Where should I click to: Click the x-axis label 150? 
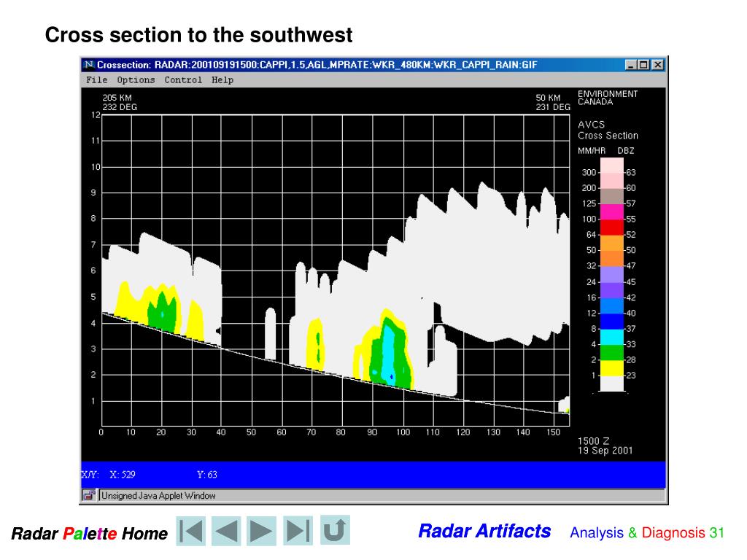point(553,432)
